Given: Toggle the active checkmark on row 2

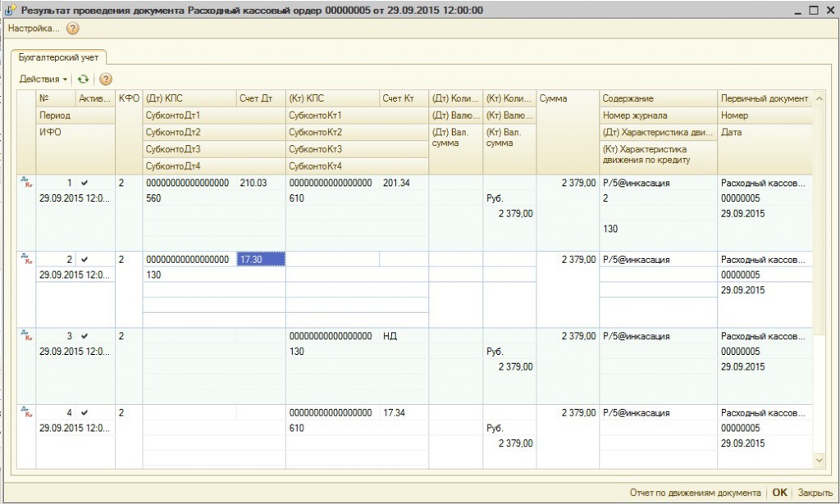Looking at the screenshot, I should click(x=84, y=260).
